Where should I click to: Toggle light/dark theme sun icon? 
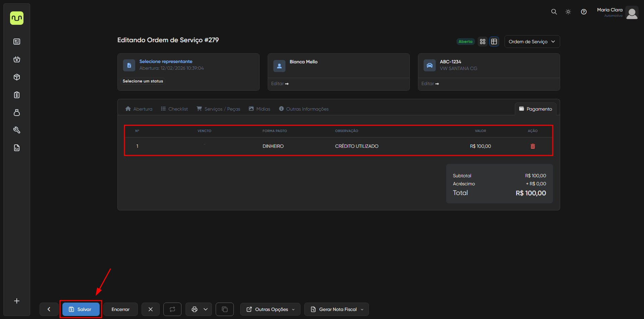tap(568, 12)
